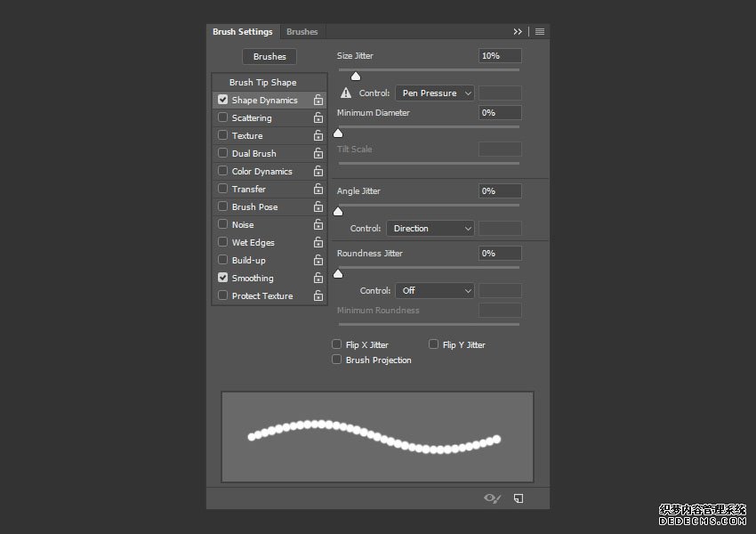Toggle lock icon for Color Dynamics
This screenshot has width=756, height=534.
coord(318,171)
